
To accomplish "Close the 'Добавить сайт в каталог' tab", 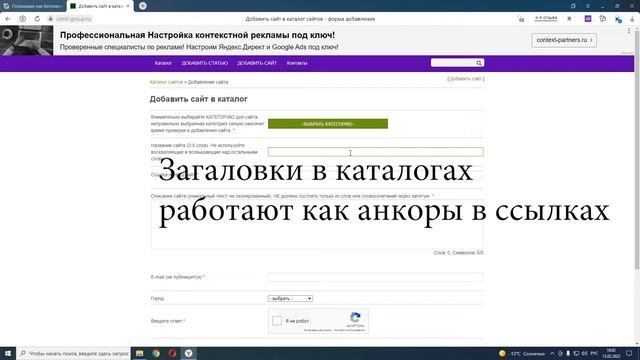I will tap(128, 6).
